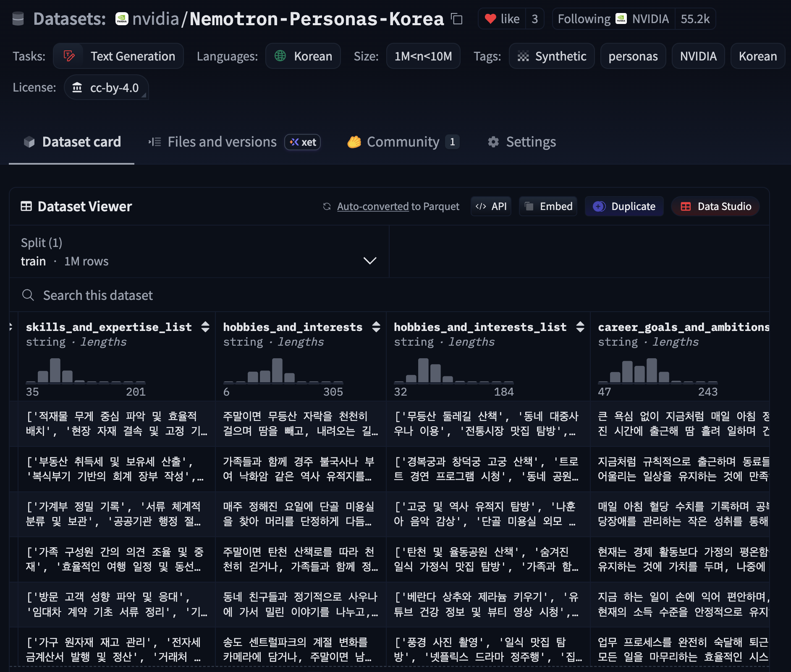Open the Embed option

tap(548, 206)
